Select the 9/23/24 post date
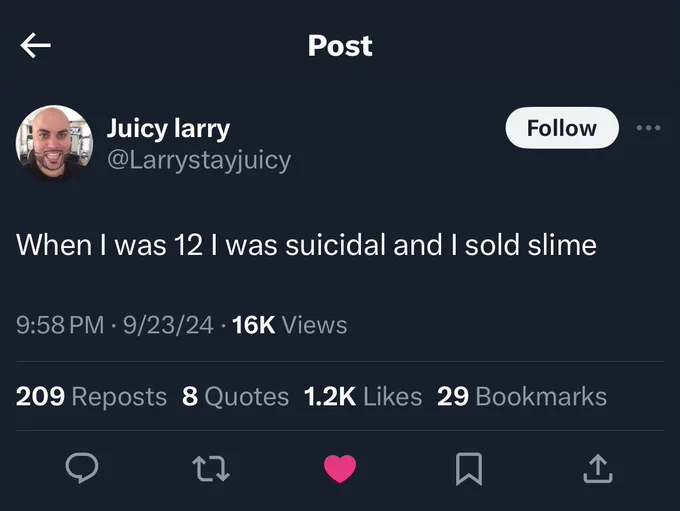 tap(168, 325)
